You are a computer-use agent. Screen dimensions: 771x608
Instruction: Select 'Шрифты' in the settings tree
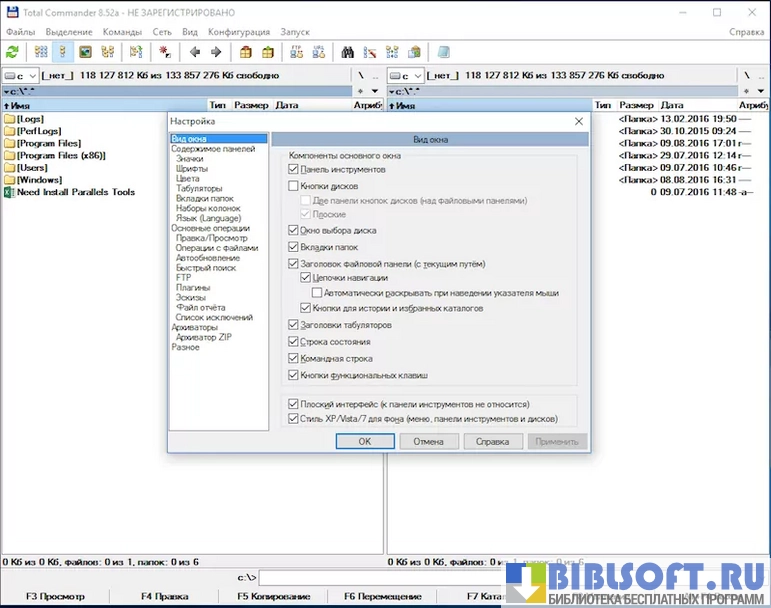(192, 169)
